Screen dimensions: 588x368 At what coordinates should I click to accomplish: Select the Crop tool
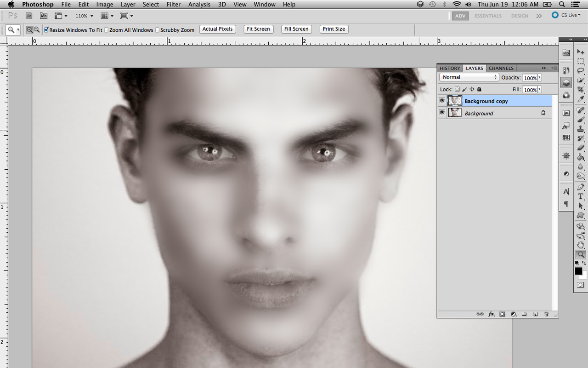pos(581,89)
